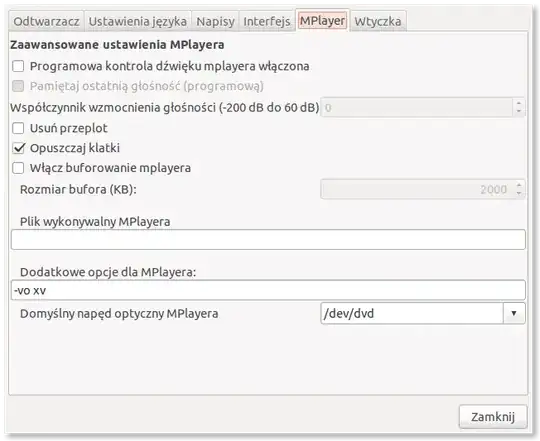
Task: Enable Włącz buforowanie mplayera checkbox
Action: pyautogui.click(x=18, y=168)
